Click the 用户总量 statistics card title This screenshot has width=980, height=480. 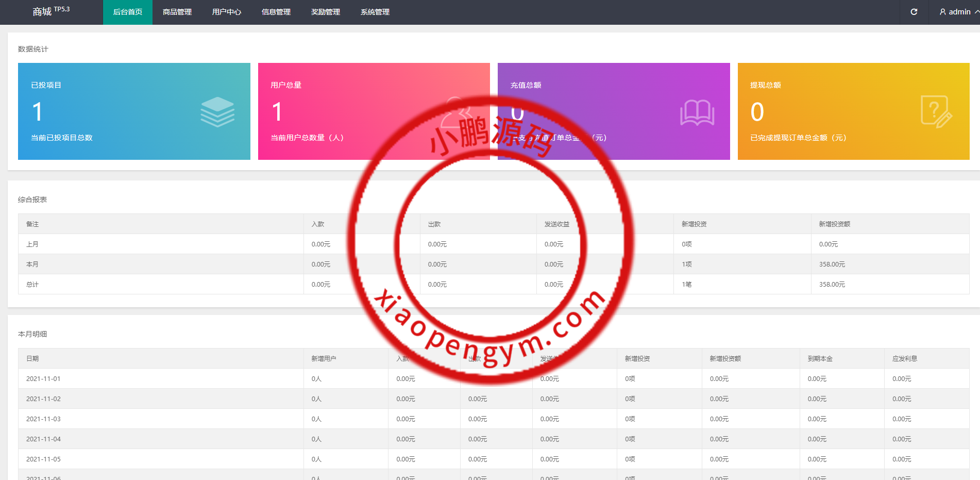pos(286,85)
